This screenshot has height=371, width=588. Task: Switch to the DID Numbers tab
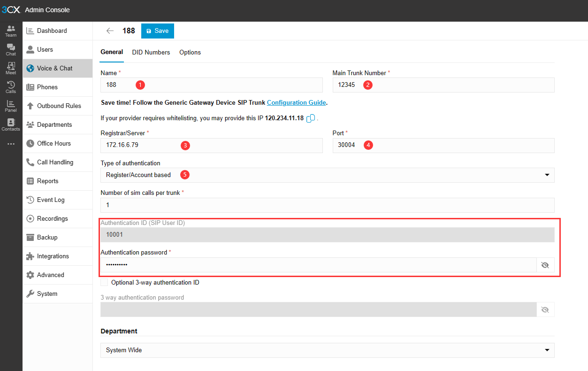151,52
